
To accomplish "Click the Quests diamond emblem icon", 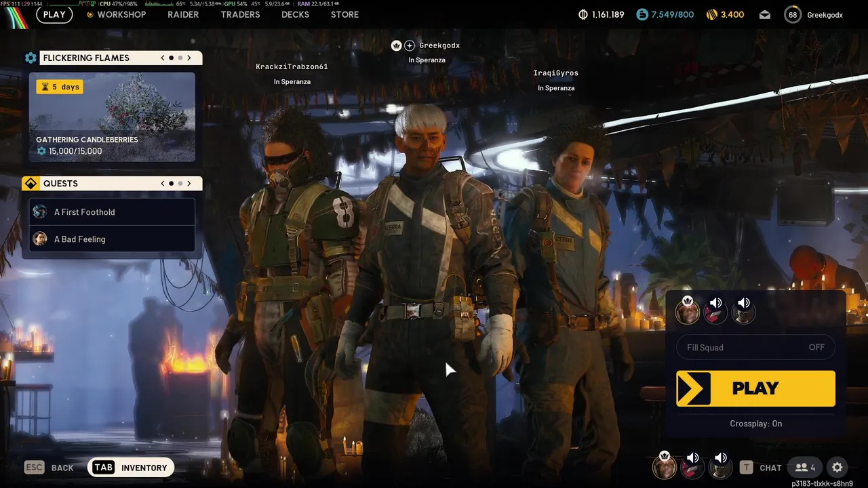I will pyautogui.click(x=31, y=184).
